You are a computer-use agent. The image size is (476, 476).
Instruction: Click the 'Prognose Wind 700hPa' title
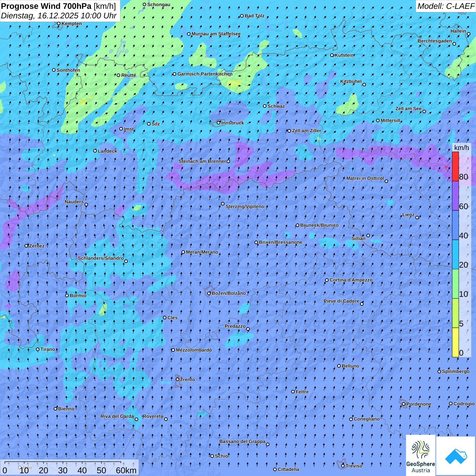(47, 6)
